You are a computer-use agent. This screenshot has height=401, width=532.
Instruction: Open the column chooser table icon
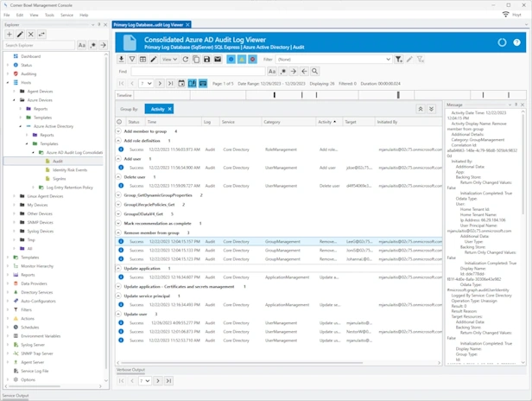click(142, 59)
